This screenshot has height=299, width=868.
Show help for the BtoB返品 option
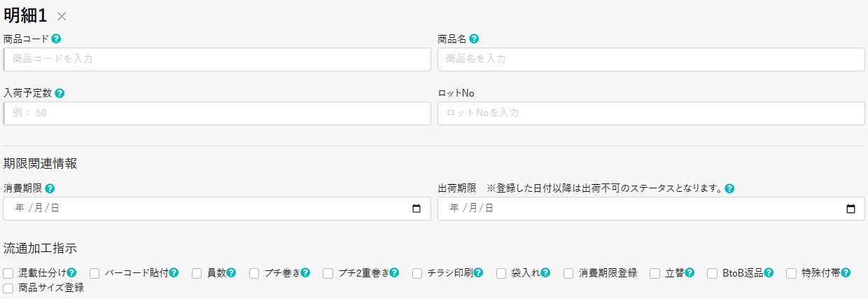[769, 272]
